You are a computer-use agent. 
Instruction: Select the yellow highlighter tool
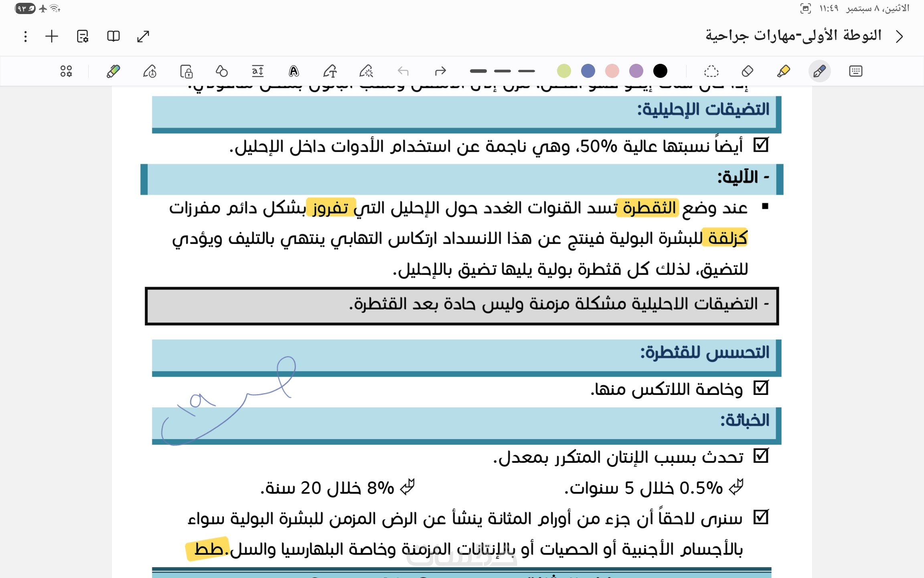click(783, 71)
